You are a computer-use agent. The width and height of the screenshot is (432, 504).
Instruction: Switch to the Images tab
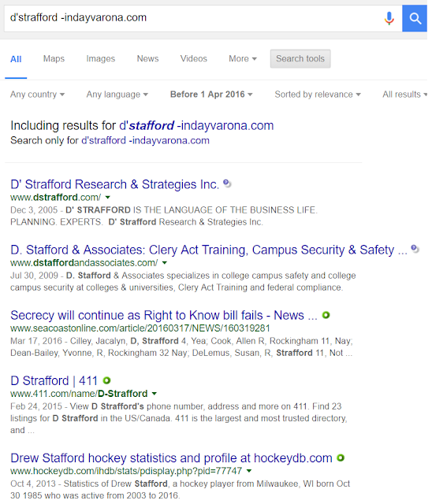[101, 59]
